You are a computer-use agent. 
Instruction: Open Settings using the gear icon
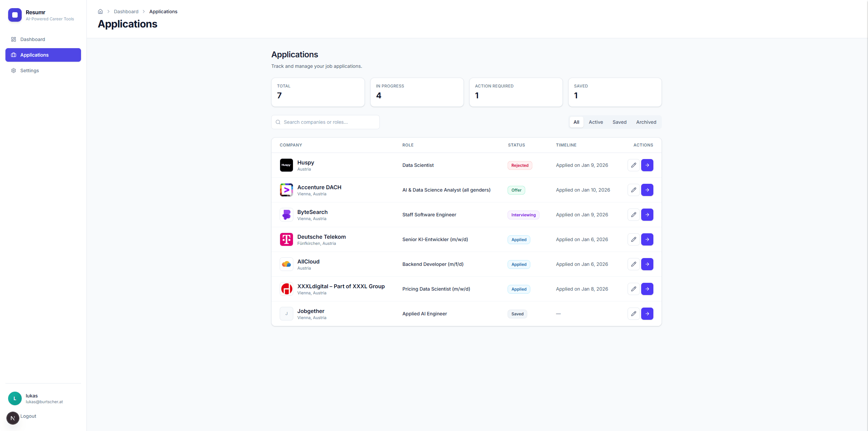pyautogui.click(x=14, y=70)
